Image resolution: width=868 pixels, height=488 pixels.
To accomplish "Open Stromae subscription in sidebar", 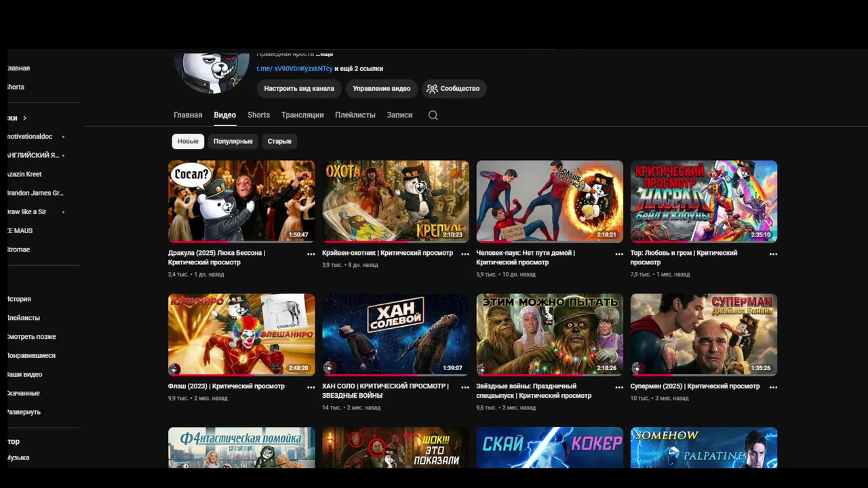I will pos(19,250).
